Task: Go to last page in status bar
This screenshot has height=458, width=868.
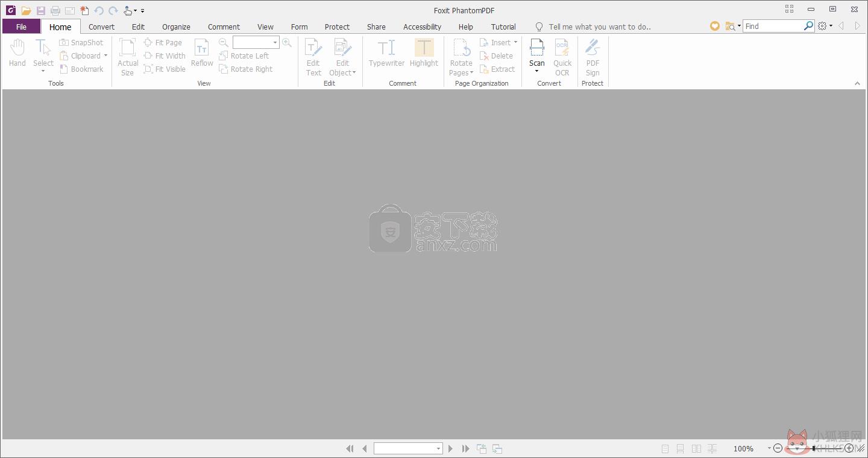Action: (x=465, y=448)
